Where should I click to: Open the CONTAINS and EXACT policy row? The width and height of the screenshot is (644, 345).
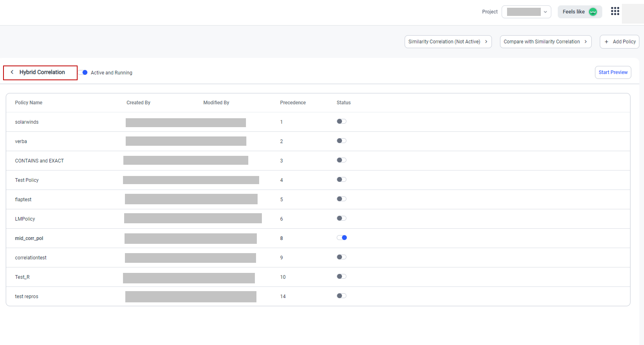40,161
